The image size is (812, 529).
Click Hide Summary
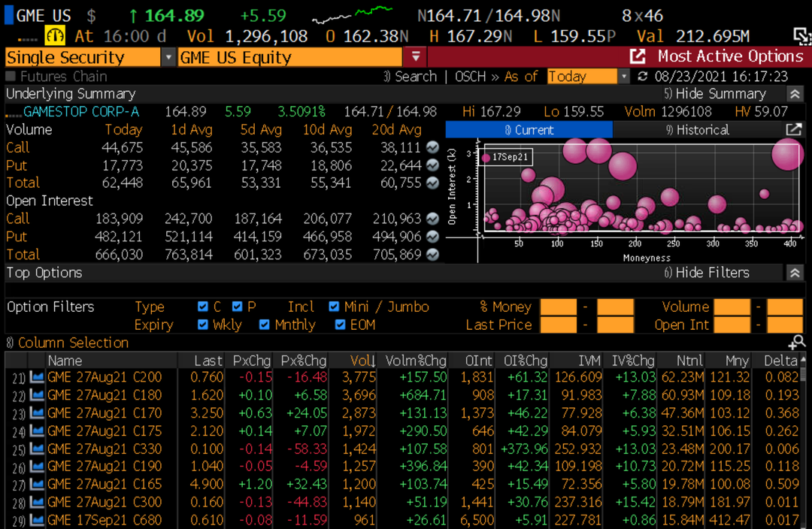(715, 94)
